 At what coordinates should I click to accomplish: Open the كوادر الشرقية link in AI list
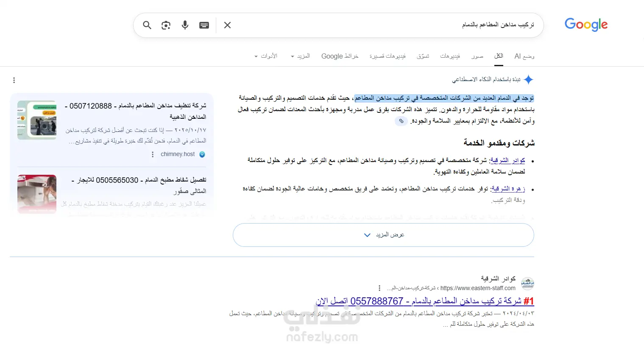click(507, 160)
